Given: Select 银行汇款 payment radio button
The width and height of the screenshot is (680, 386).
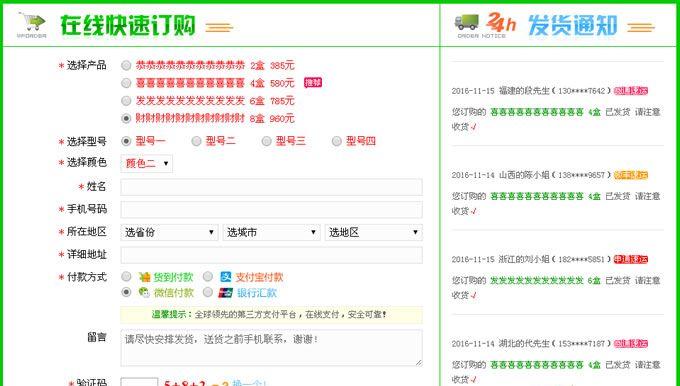Looking at the screenshot, I should (208, 292).
